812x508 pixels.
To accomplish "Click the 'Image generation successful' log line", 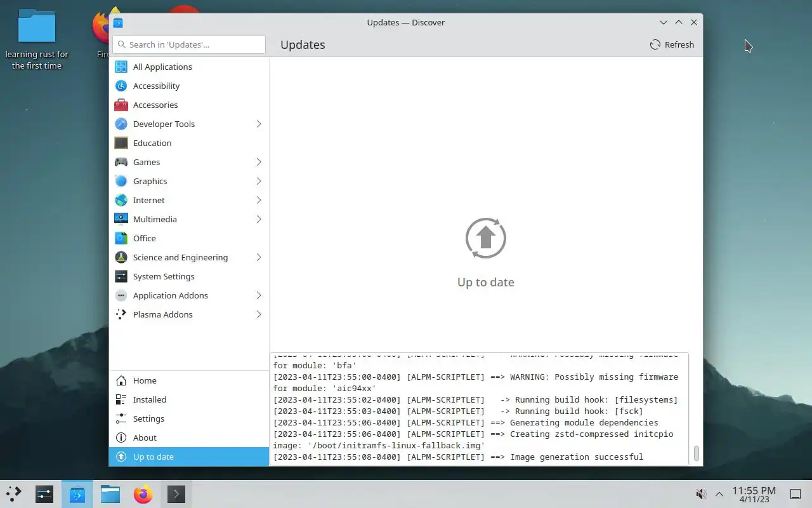I will pyautogui.click(x=458, y=457).
